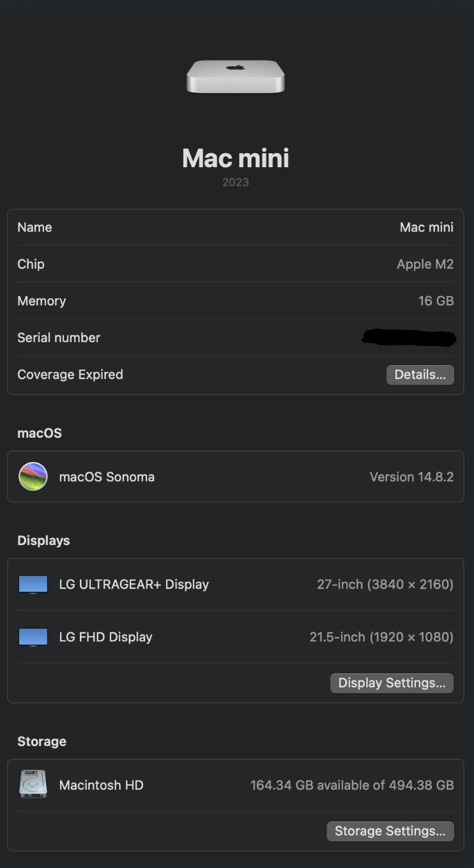Select the macOS Sonoma row label
This screenshot has width=474, height=868.
tap(107, 477)
